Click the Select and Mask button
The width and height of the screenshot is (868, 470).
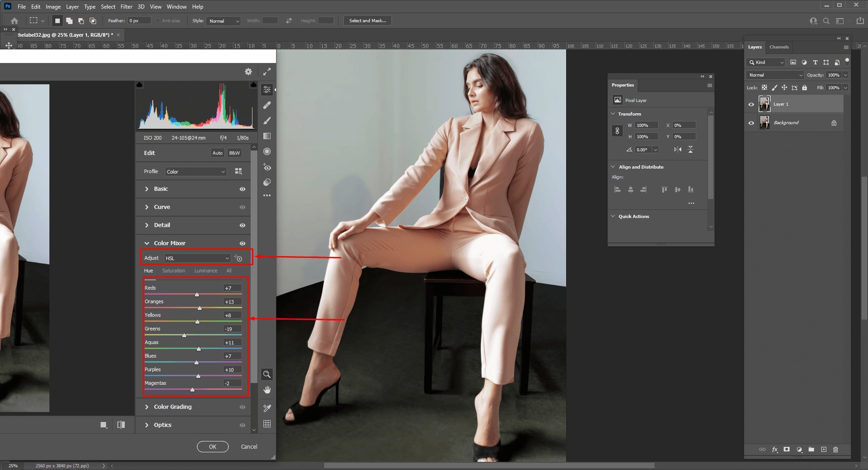pos(368,21)
